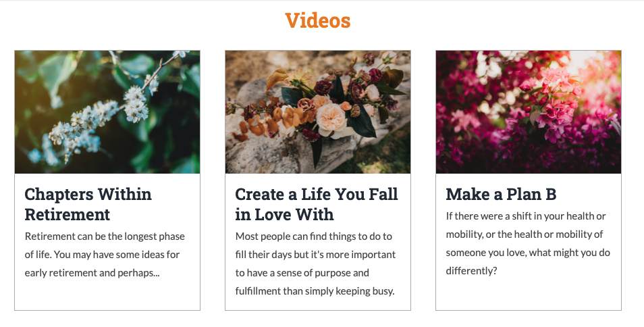Select the 'If there were a shift' description
This screenshot has height=327, width=644.
(x=528, y=244)
